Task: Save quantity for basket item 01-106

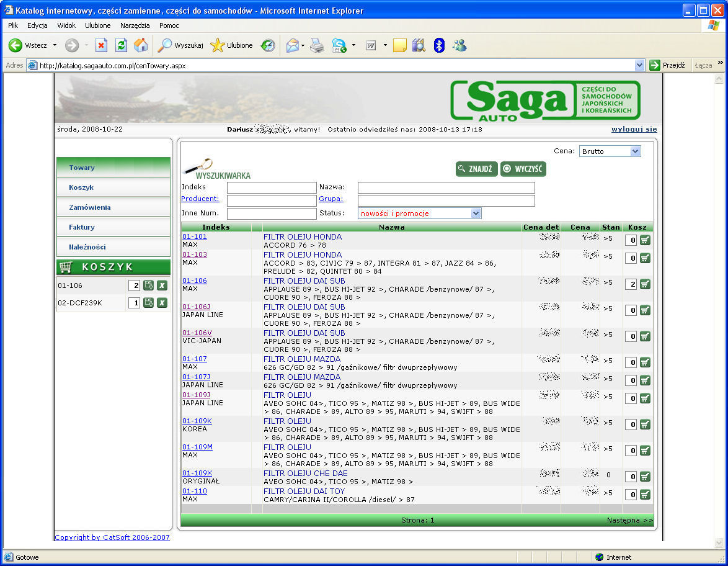Action: tap(149, 285)
